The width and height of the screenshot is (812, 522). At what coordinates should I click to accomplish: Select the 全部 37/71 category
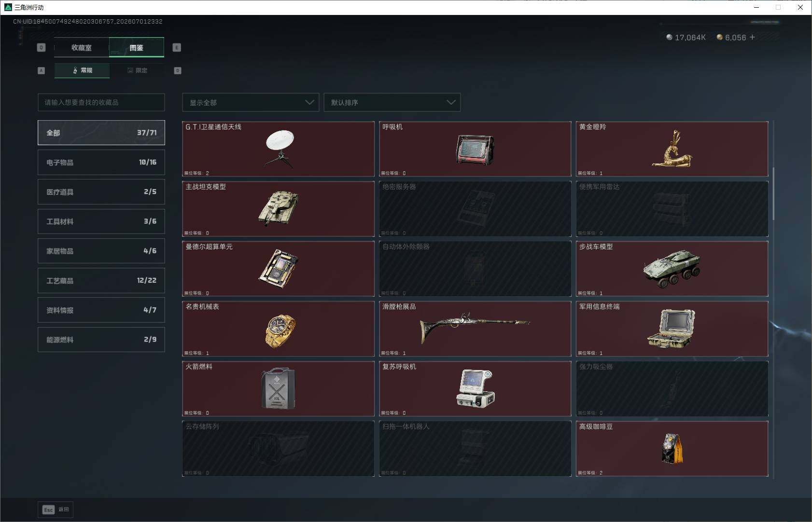tap(101, 133)
